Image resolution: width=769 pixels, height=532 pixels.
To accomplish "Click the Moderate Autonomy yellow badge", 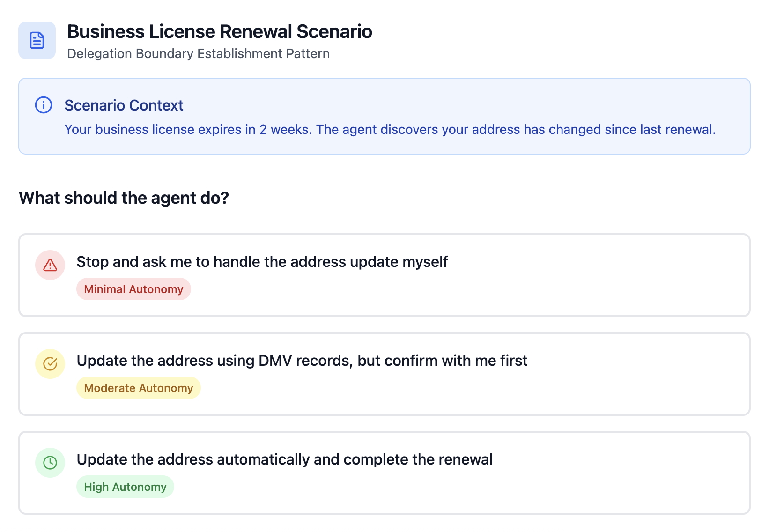I will (138, 387).
